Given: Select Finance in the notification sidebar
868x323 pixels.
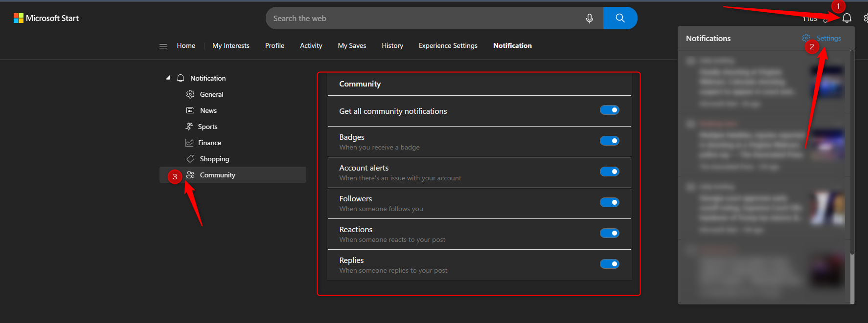Looking at the screenshot, I should point(209,143).
